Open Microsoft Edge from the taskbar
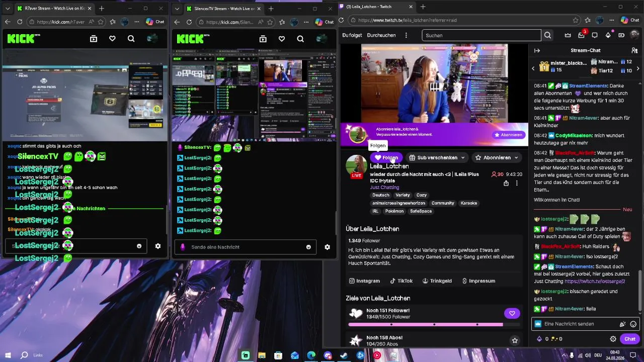This screenshot has width=644, height=362. click(x=311, y=355)
